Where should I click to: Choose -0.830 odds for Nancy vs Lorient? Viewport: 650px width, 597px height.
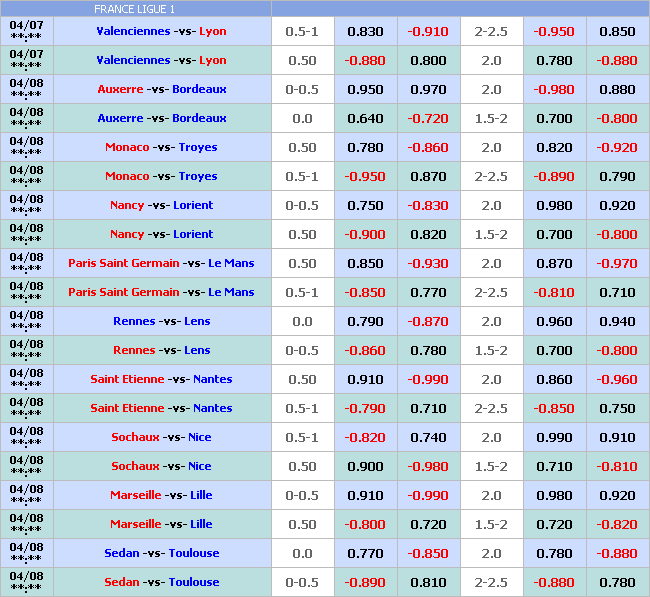click(x=428, y=205)
